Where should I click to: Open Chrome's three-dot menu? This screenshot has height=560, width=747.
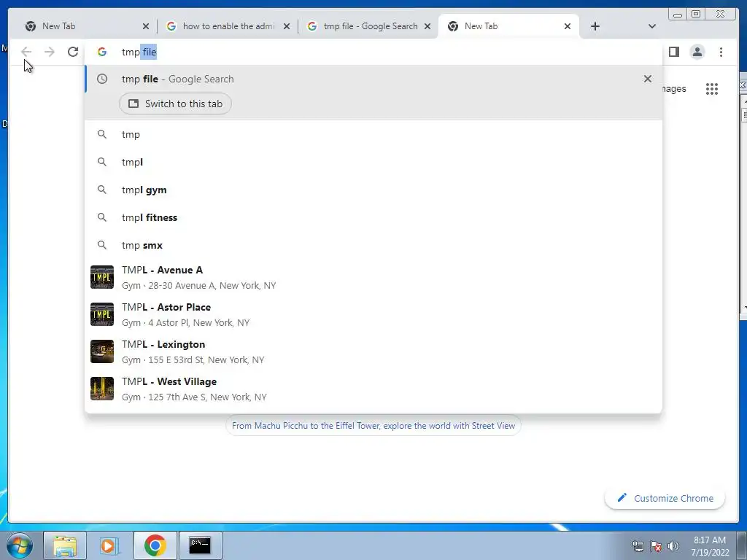pyautogui.click(x=721, y=52)
